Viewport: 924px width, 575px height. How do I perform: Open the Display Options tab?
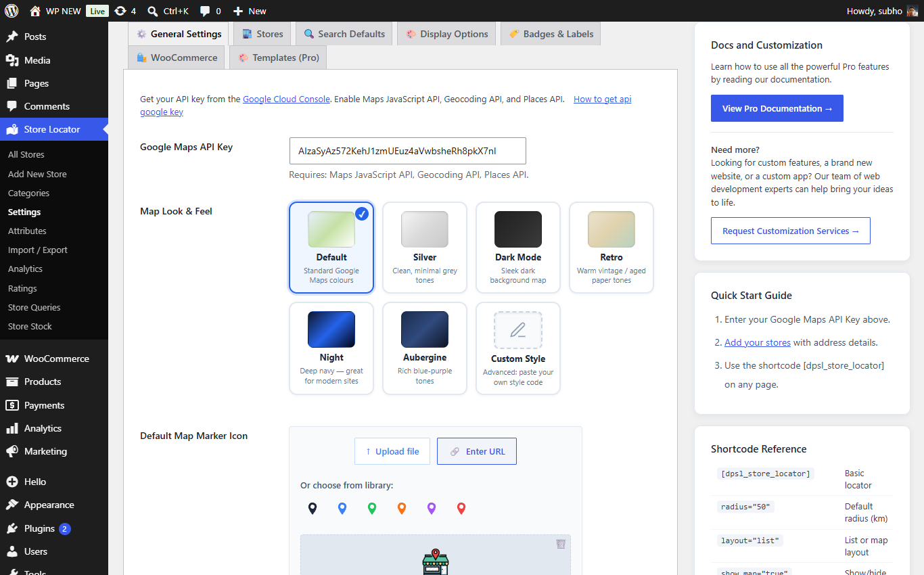[x=447, y=34]
